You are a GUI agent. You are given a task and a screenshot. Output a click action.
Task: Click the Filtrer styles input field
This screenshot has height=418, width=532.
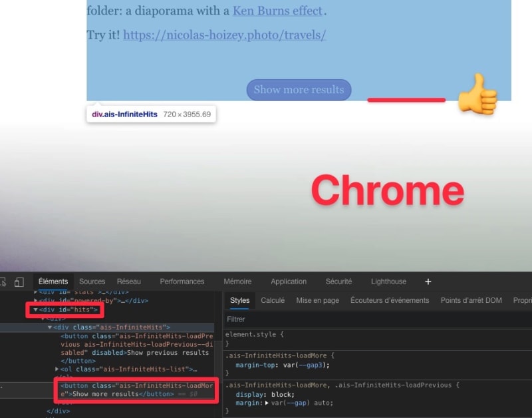378,319
